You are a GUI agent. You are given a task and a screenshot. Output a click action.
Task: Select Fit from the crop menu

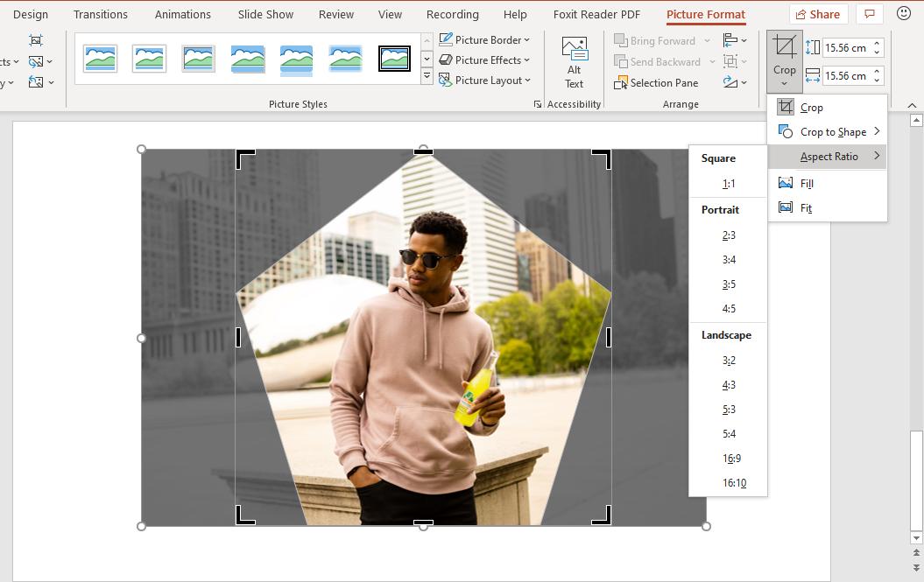click(x=806, y=208)
